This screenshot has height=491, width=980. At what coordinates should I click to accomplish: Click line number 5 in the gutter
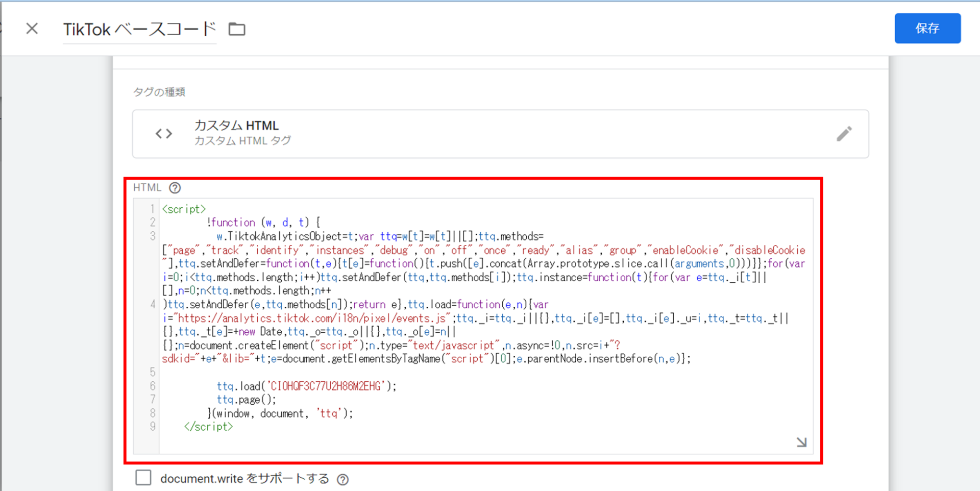pyautogui.click(x=153, y=372)
